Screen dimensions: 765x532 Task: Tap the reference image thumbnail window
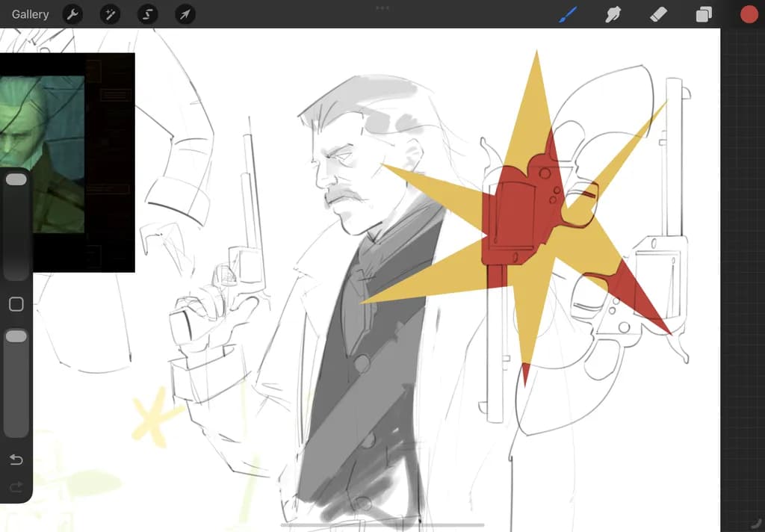67,163
